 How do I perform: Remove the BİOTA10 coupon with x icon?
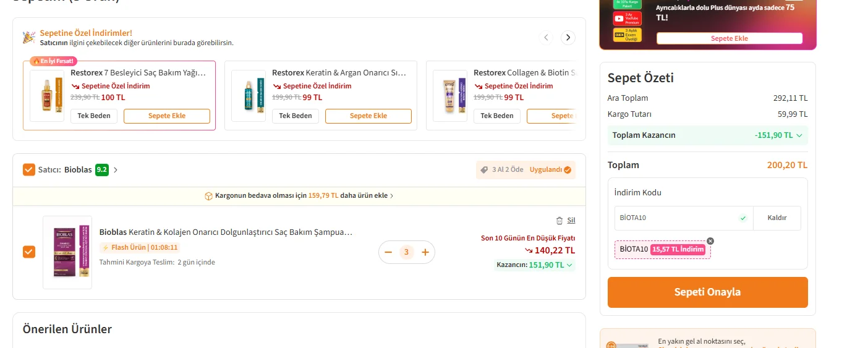[710, 241]
